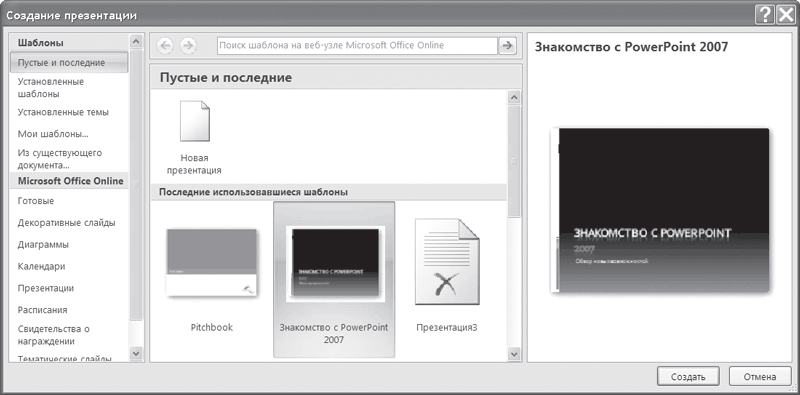Viewport: 800px width, 395px height.
Task: Open Мои шаблоны... item
Action: (53, 134)
